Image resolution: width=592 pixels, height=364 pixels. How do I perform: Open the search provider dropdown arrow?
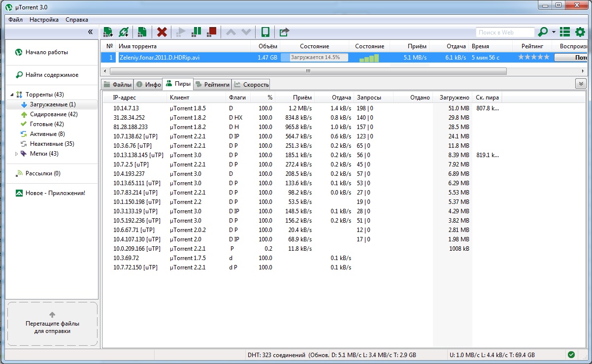pyautogui.click(x=554, y=32)
